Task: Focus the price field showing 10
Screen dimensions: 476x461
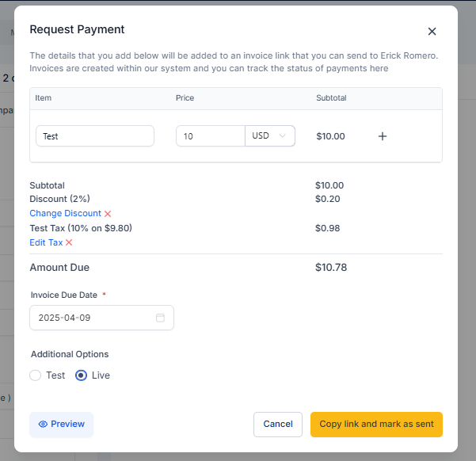Action: coord(211,136)
